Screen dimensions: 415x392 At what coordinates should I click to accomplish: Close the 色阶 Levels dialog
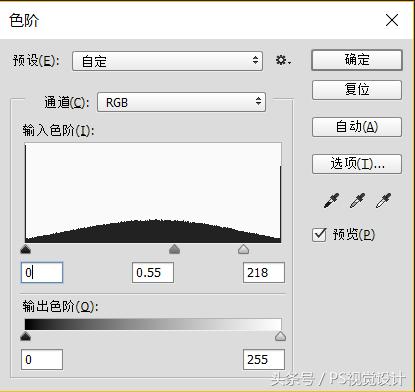click(x=392, y=20)
